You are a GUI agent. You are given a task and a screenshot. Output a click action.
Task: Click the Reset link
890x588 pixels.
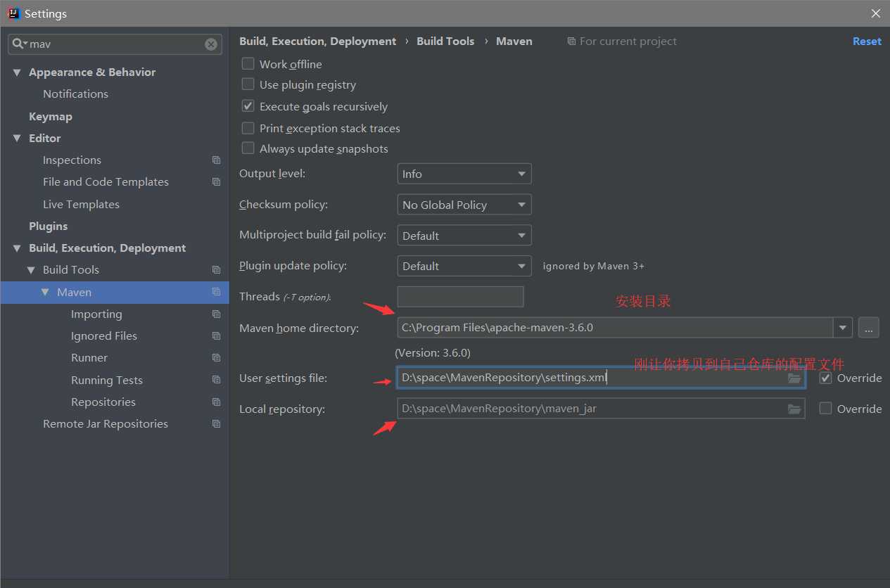[867, 41]
